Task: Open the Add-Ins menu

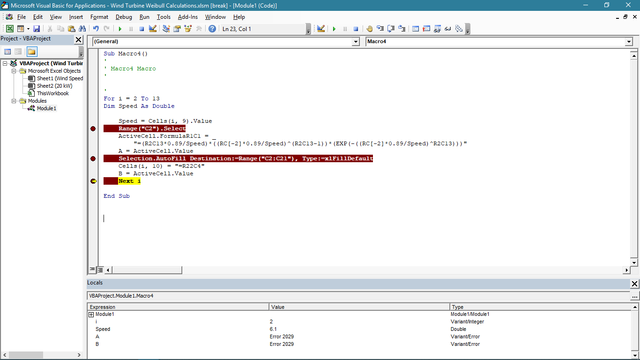Action: point(188,17)
